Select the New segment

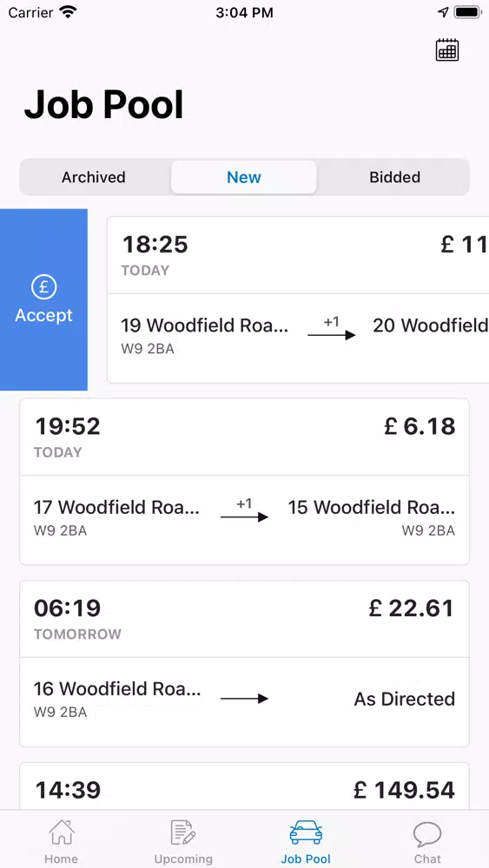(244, 177)
